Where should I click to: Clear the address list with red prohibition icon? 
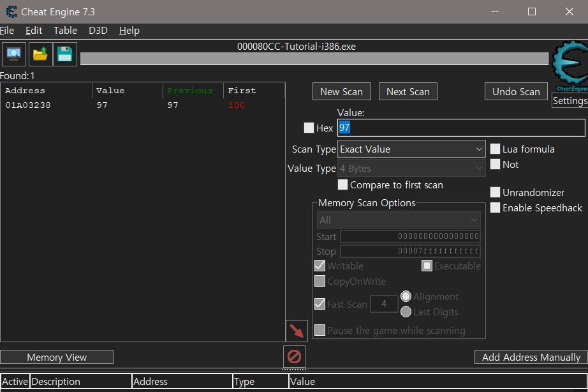coord(294,356)
